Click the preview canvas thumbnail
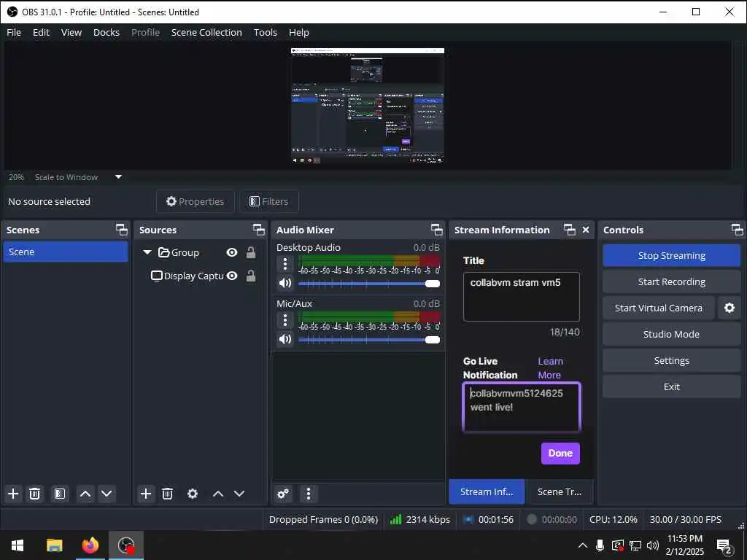 tap(368, 106)
